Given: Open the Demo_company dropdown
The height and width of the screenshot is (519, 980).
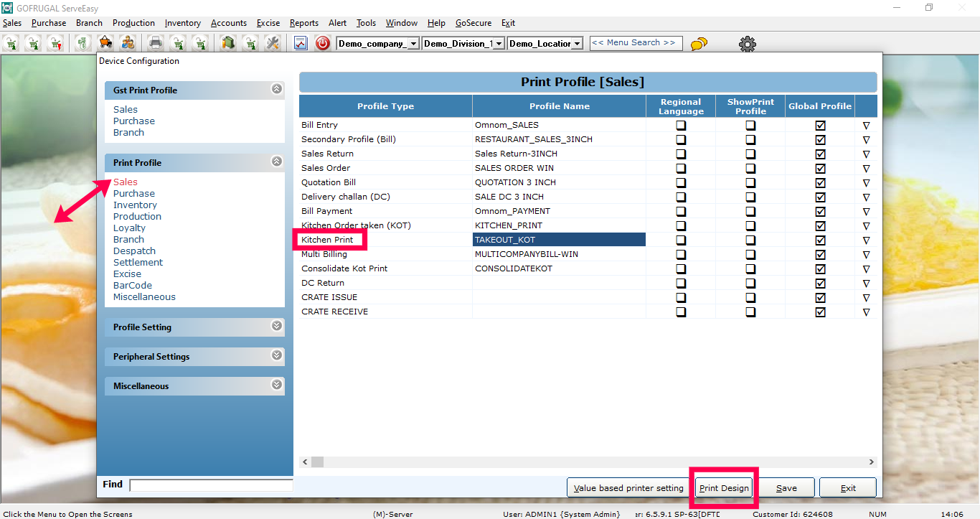Looking at the screenshot, I should [413, 44].
